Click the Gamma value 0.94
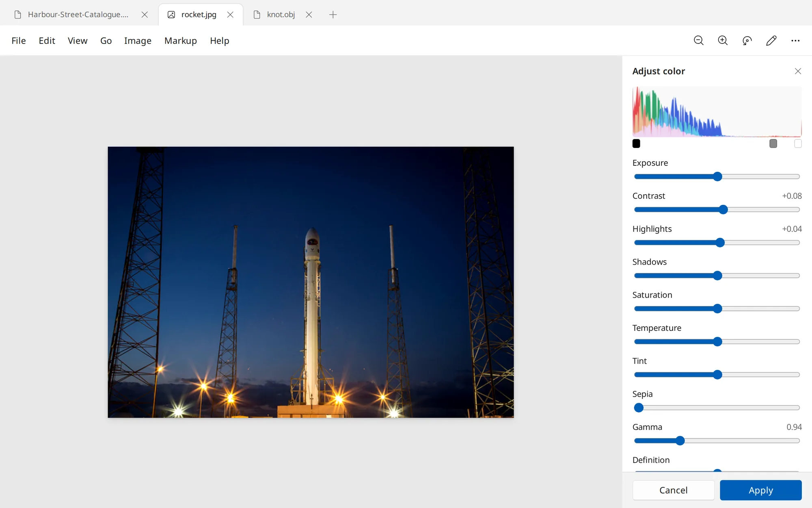Image resolution: width=812 pixels, height=508 pixels. click(x=794, y=427)
